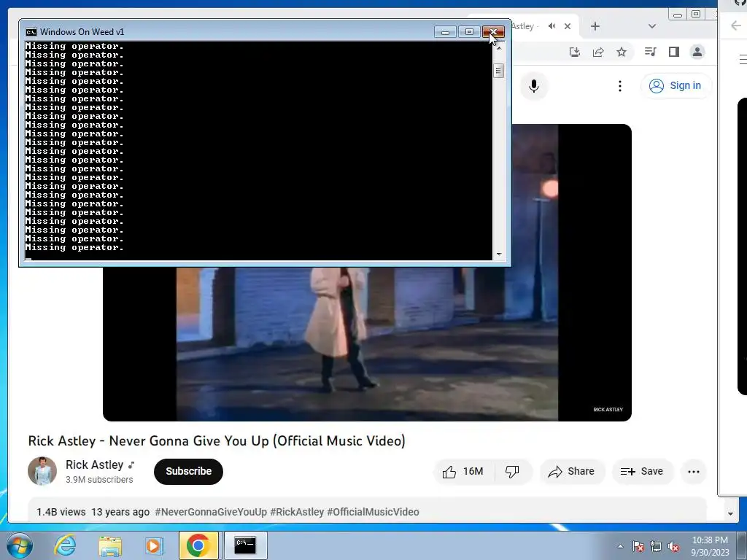Screen dimensions: 747x560
Task: Click #OfficialMusicVideo hashtag
Action: 373,512
